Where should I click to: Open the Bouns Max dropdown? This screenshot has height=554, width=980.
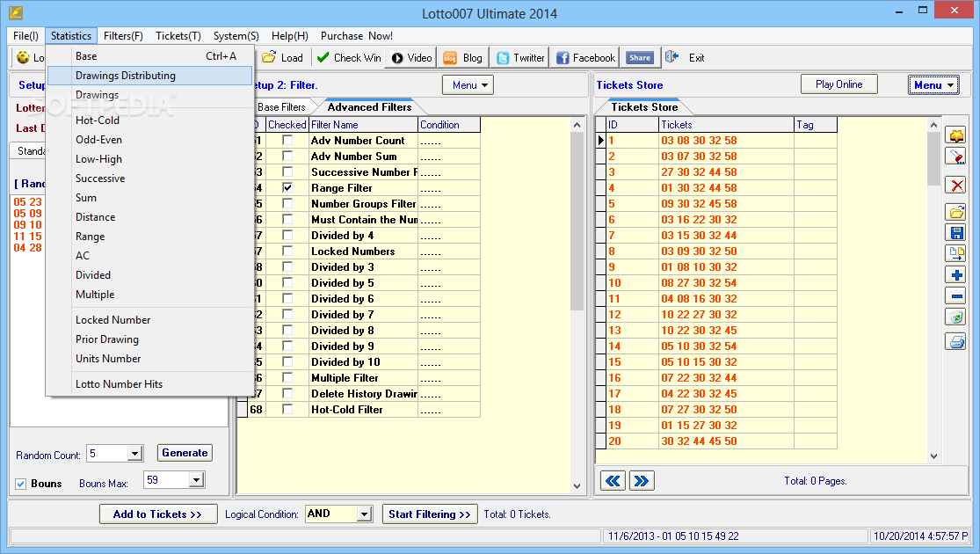pyautogui.click(x=196, y=480)
